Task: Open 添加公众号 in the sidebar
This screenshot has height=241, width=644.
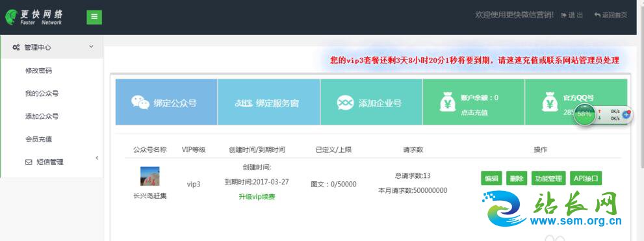Action: [x=42, y=116]
